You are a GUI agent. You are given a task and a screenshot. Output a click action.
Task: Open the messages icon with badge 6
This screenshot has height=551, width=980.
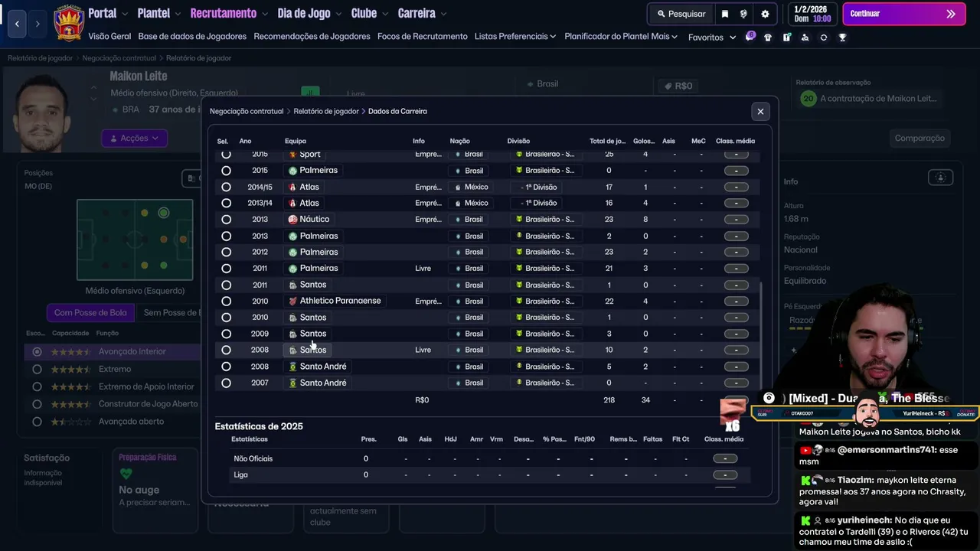(x=750, y=37)
